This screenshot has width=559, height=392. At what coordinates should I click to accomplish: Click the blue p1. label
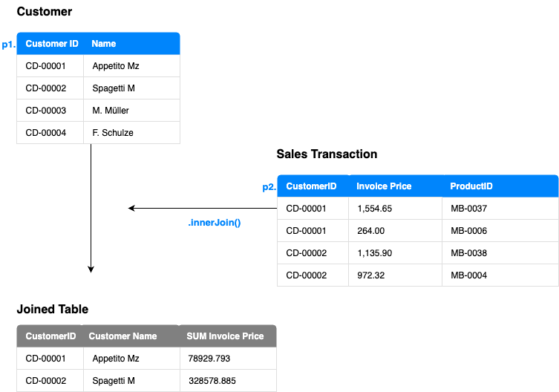tap(9, 45)
